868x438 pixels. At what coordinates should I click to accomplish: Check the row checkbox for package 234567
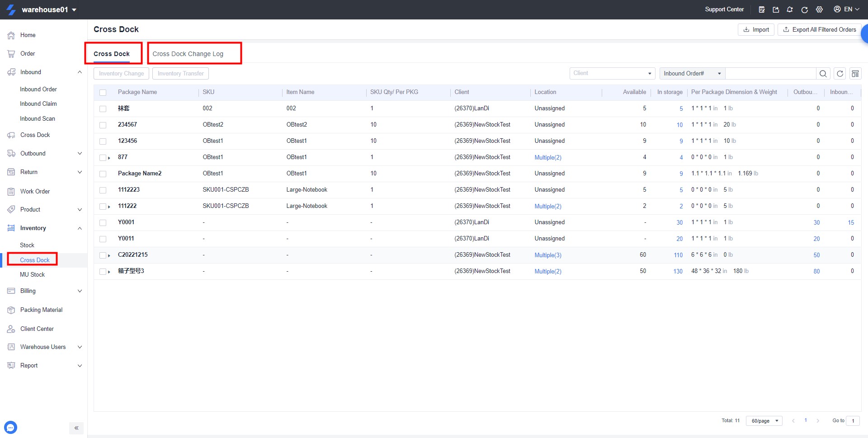coord(103,125)
